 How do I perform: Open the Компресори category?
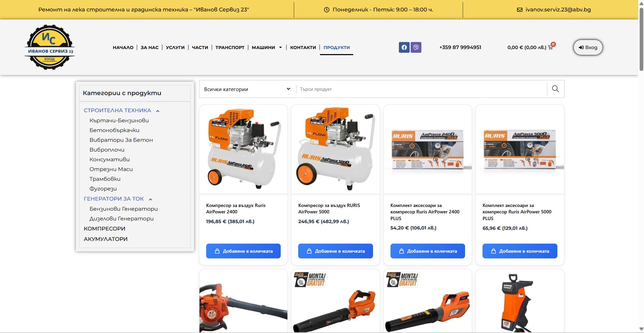104,228
